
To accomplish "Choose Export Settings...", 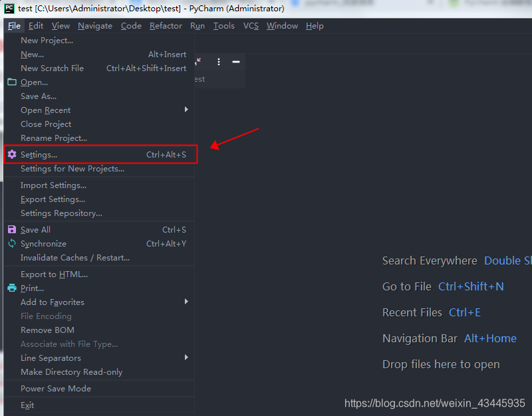I will click(x=99, y=199).
